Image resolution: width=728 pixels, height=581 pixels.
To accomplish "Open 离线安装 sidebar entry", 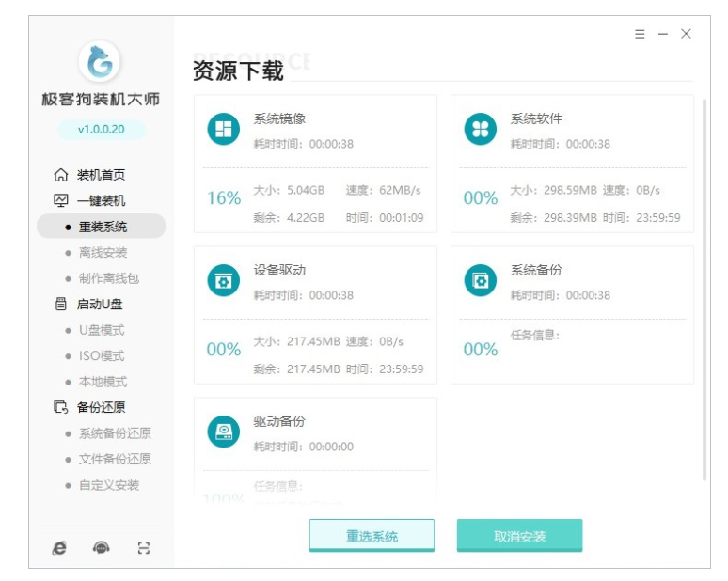I will (x=103, y=253).
